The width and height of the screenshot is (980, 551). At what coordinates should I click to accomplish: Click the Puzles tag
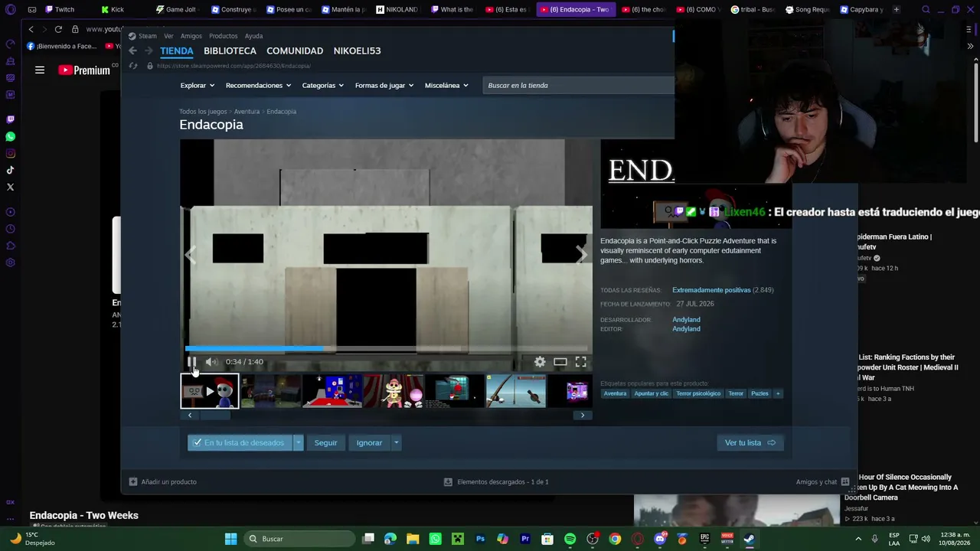(x=759, y=393)
